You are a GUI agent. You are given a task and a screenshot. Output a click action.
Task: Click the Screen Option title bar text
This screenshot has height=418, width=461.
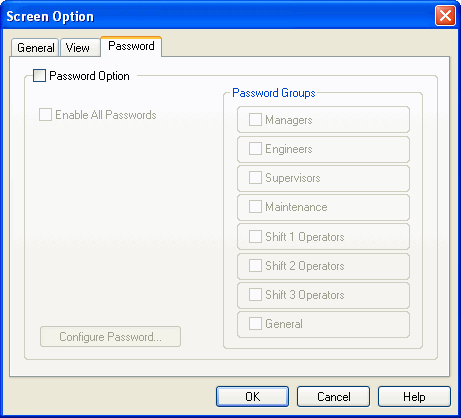(x=50, y=17)
